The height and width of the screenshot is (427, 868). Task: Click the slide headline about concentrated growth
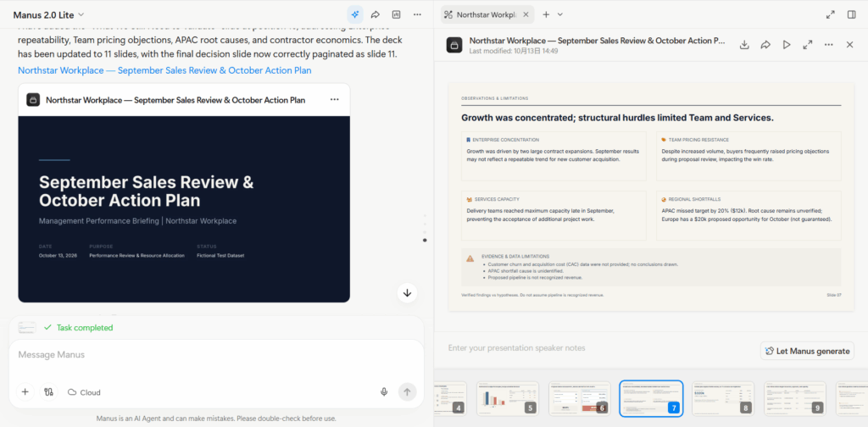click(x=617, y=118)
